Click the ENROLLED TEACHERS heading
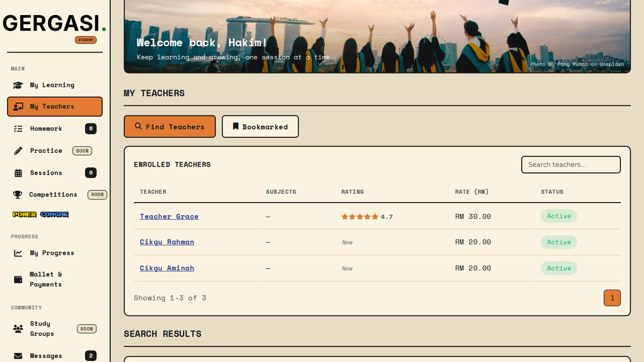 (172, 164)
